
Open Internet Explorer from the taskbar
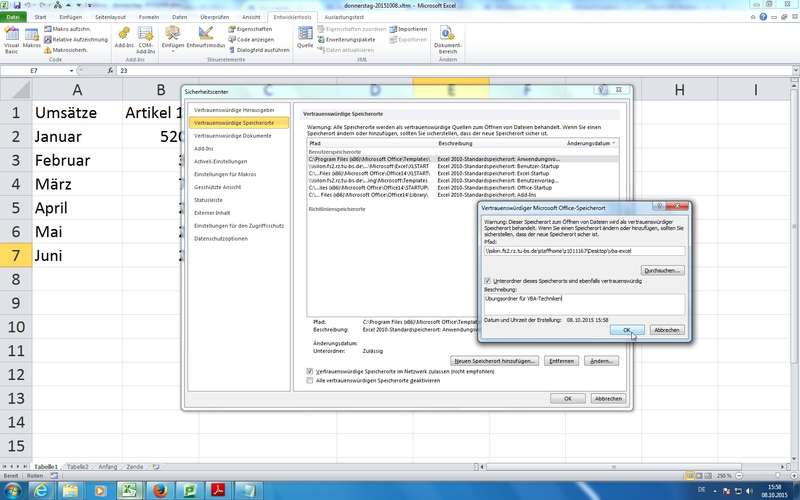pyautogui.click(x=41, y=491)
